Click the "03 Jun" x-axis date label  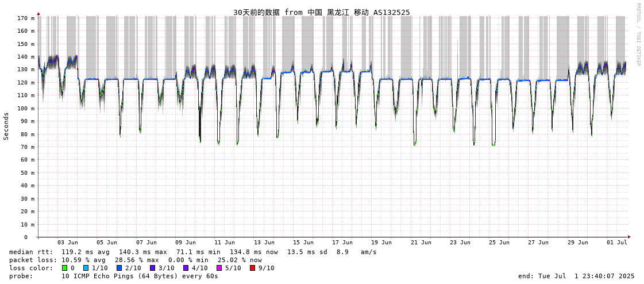(68, 243)
